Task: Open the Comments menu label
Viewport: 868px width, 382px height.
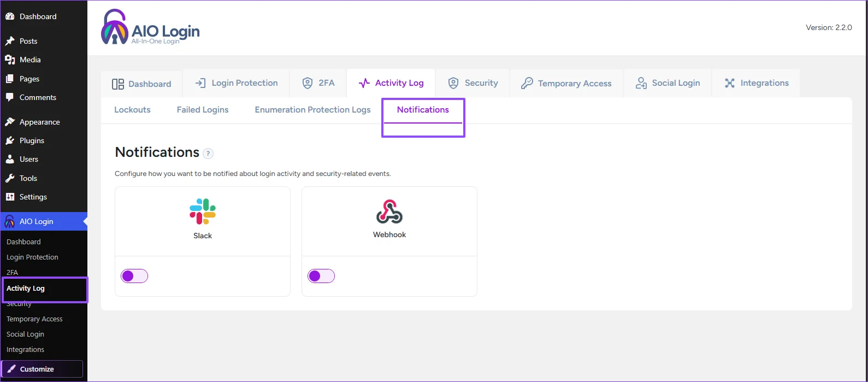Action: click(38, 97)
